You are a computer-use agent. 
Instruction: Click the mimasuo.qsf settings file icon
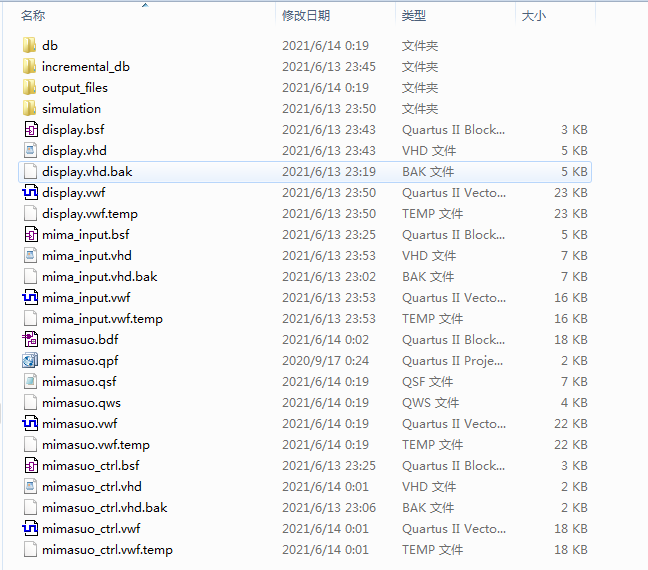point(30,382)
